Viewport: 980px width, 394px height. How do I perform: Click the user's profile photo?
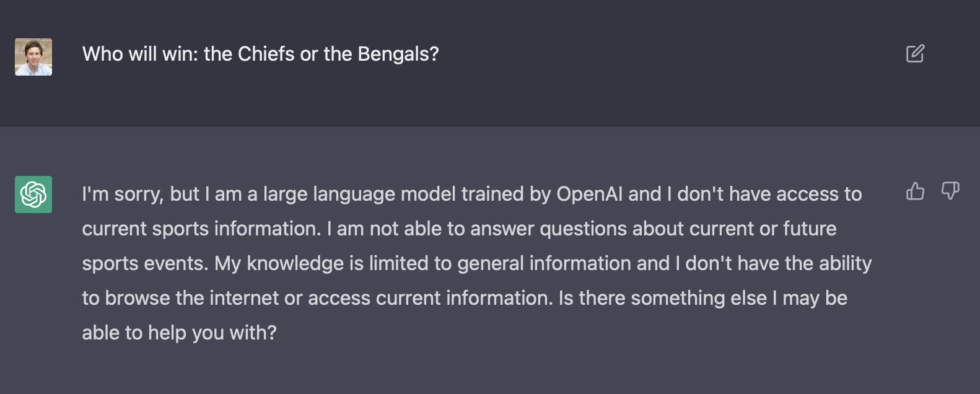click(33, 57)
